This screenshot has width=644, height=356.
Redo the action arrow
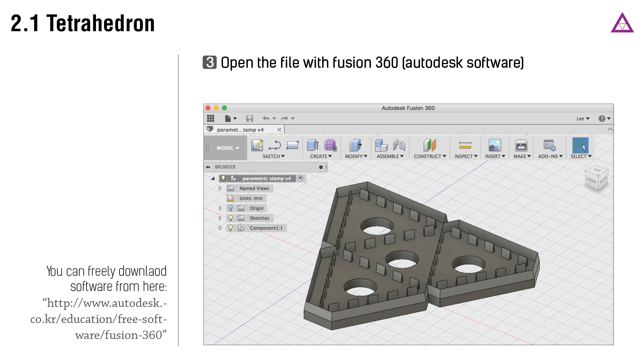click(x=285, y=118)
